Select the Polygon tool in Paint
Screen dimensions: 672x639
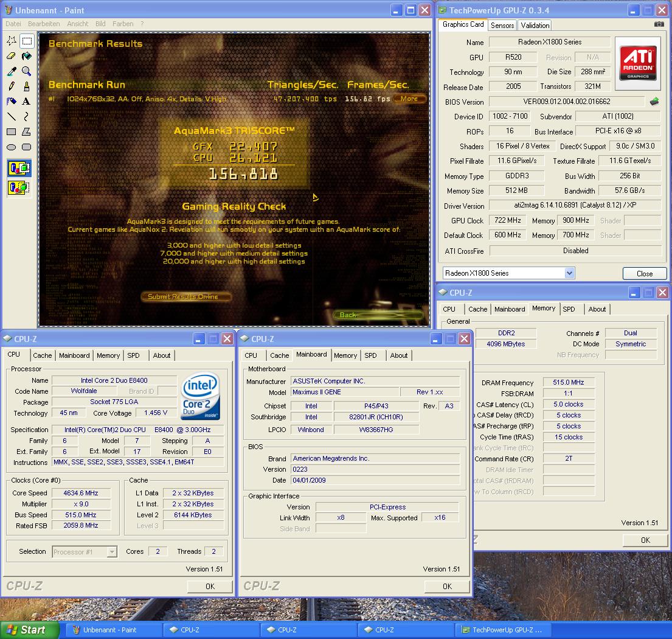(27, 131)
